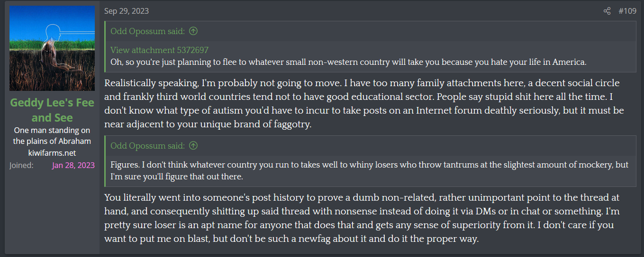The width and height of the screenshot is (644, 257).
Task: Click the pink Jan 28, 2023 join date
Action: 73,165
